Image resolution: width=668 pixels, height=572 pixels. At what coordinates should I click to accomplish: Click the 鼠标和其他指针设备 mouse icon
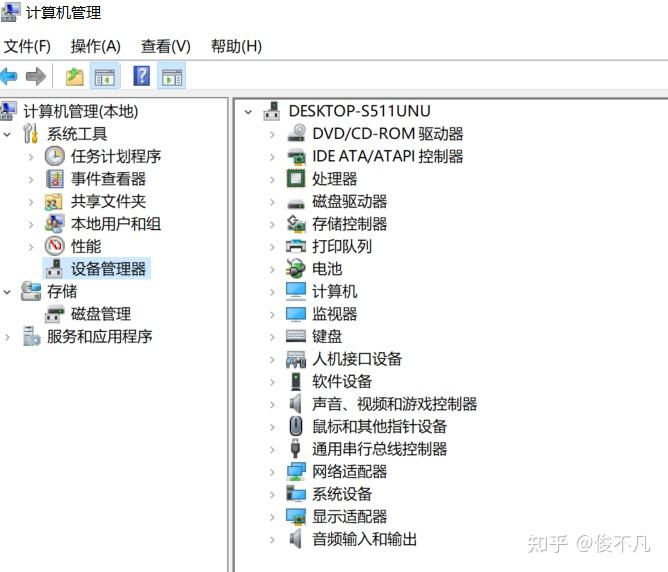pyautogui.click(x=296, y=426)
